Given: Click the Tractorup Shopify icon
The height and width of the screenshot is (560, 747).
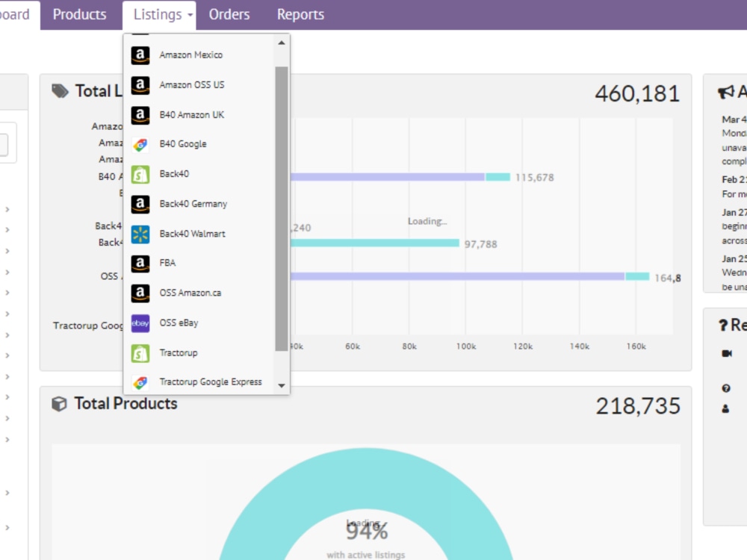Looking at the screenshot, I should 140,353.
